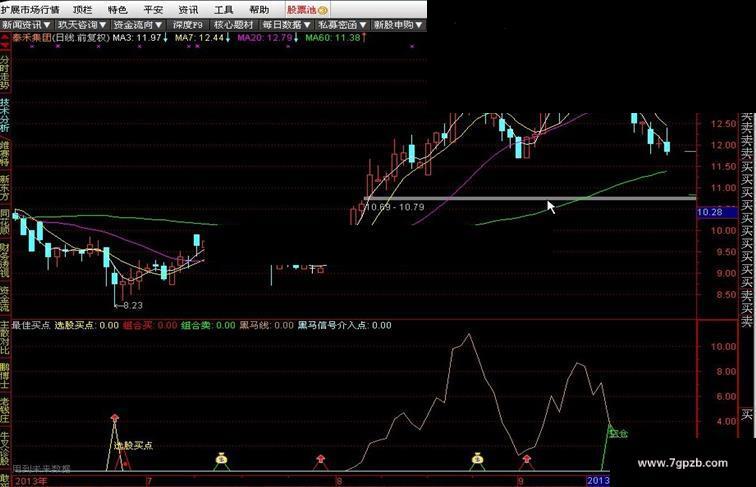
Task: Click month 7 marker on time axis
Action: coord(149,481)
